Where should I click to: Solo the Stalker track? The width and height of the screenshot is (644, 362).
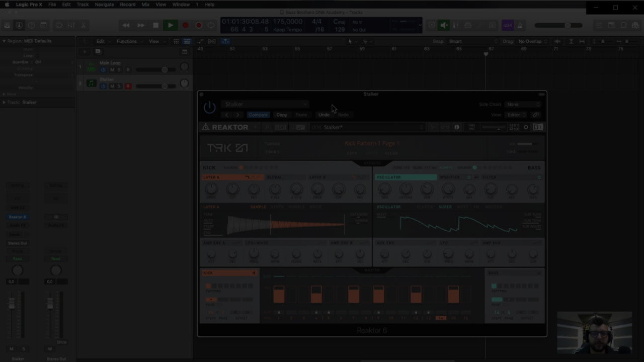(119, 86)
